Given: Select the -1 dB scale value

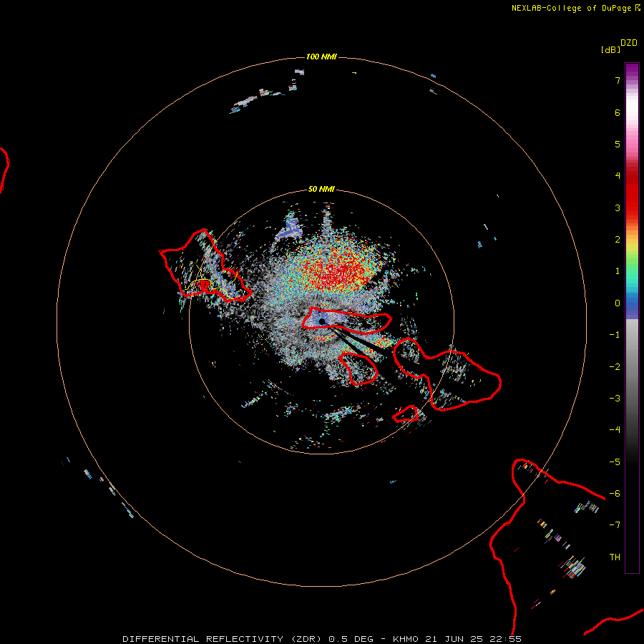Looking at the screenshot, I should 615,335.
